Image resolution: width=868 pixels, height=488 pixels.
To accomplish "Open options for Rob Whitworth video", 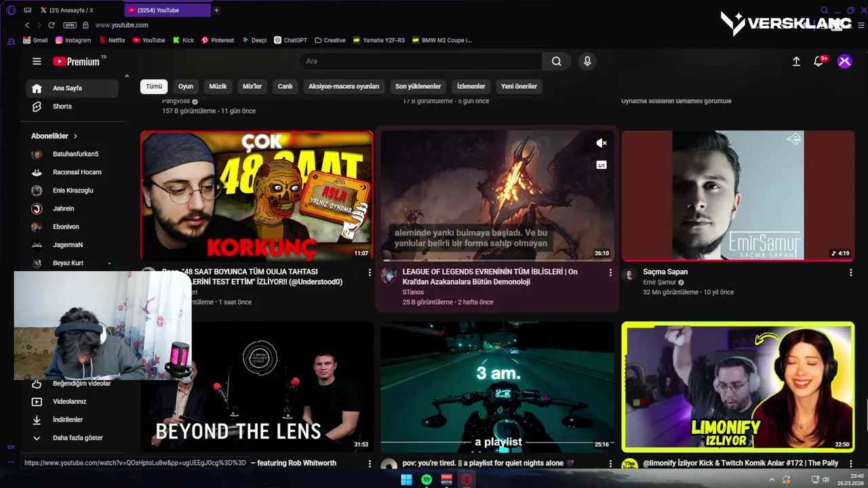I will pos(370,464).
